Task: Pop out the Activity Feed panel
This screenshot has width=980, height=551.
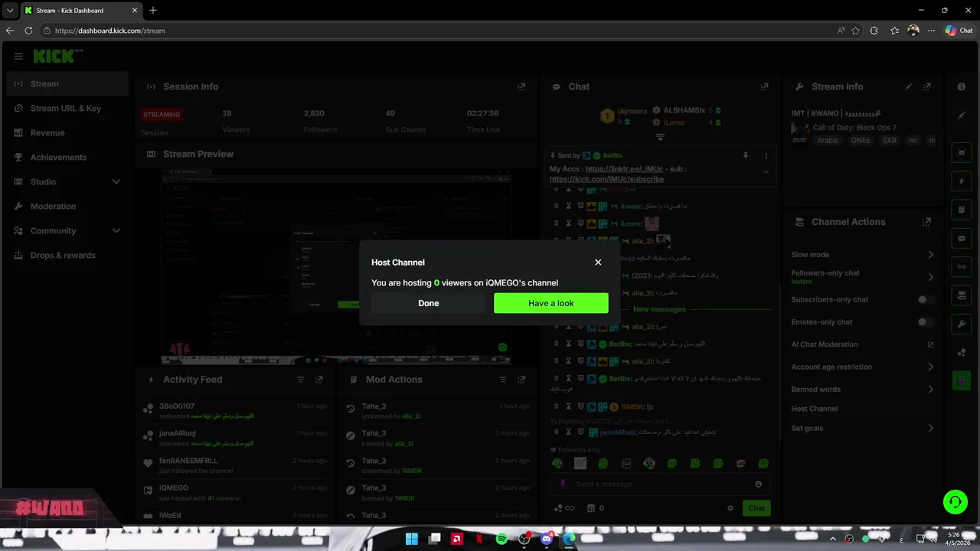Action: (x=319, y=380)
